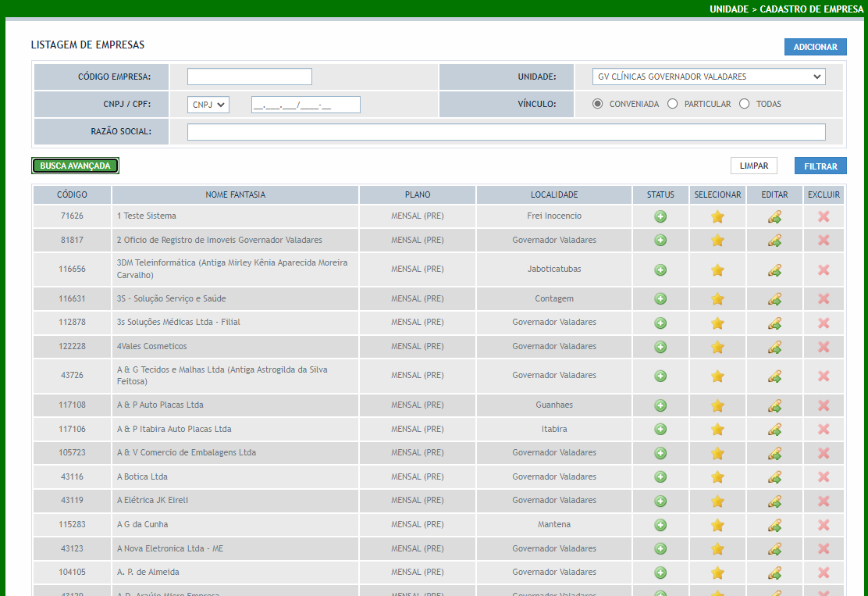Edit A Elétrica JK Eireli

(x=774, y=501)
